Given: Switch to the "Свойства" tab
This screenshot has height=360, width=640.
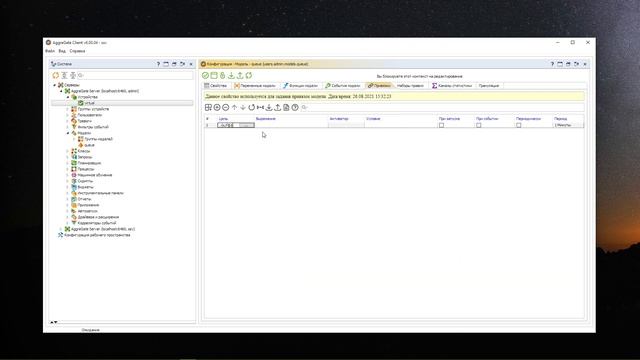Looking at the screenshot, I should tap(216, 86).
